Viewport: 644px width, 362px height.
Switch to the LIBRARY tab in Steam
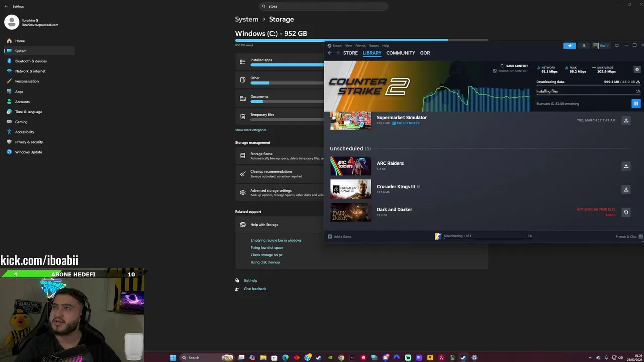[x=372, y=53]
